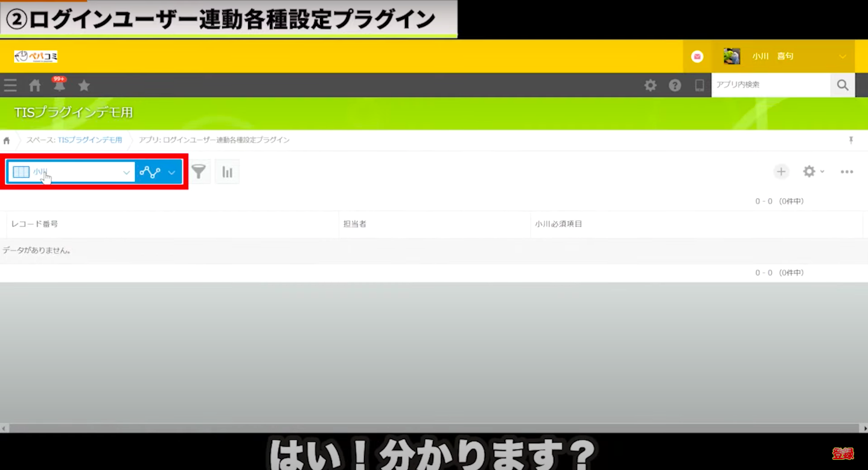868x470 pixels.
Task: Open the three-dot options menu
Action: (847, 172)
